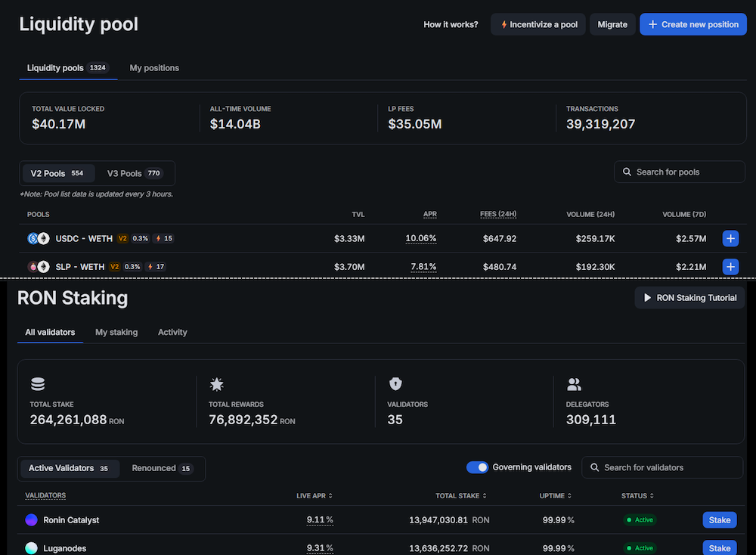Click the Luganodes validator avatar

pos(31,548)
